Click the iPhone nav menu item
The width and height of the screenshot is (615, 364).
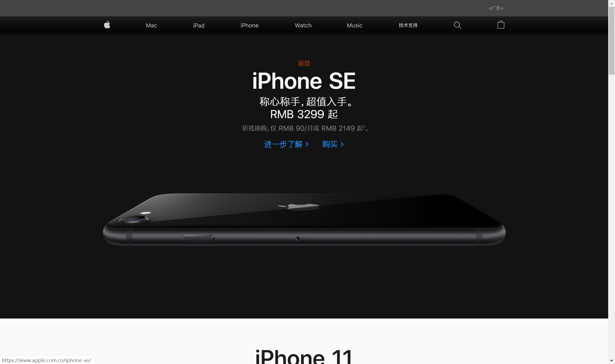[249, 25]
